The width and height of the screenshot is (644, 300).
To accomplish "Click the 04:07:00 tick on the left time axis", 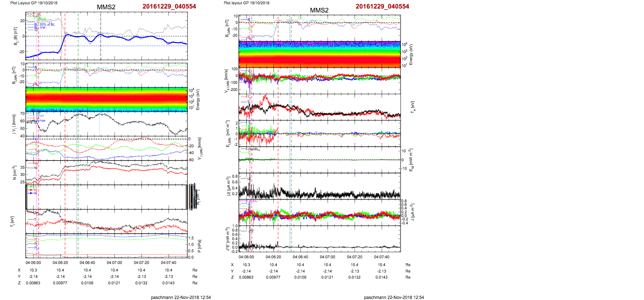I will click(x=114, y=263).
